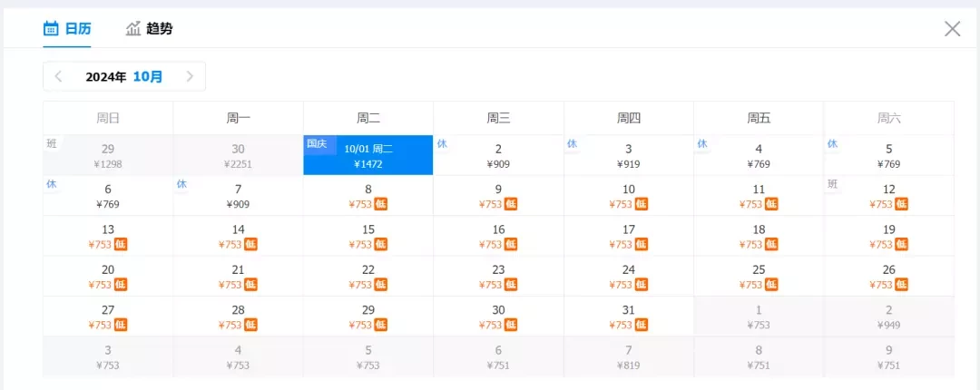Click the 休 holiday marker on October 2
The width and height of the screenshot is (980, 390).
(x=442, y=143)
